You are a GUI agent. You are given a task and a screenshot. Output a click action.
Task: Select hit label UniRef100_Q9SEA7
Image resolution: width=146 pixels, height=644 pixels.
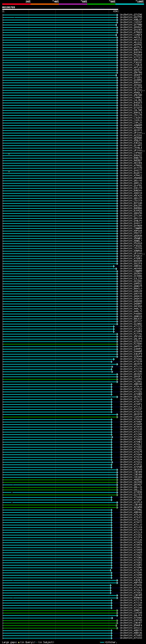coord(131,27)
